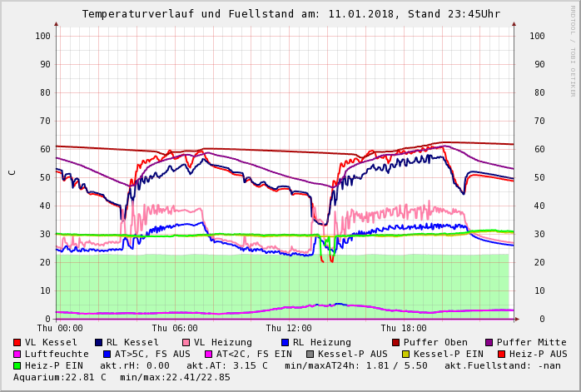Viewport: 581px width, 392px height.
Task: Select the pink VL Heizung legend swatch
Action: 185,342
